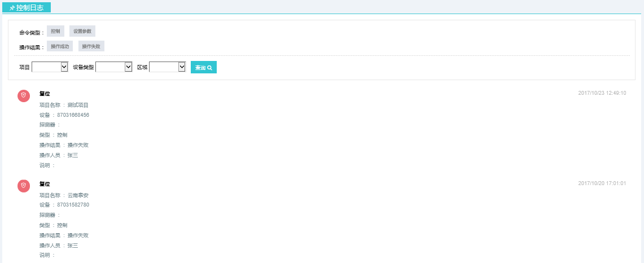
Task: Click the pin icon beside 控制日志 title
Action: pyautogui.click(x=12, y=8)
